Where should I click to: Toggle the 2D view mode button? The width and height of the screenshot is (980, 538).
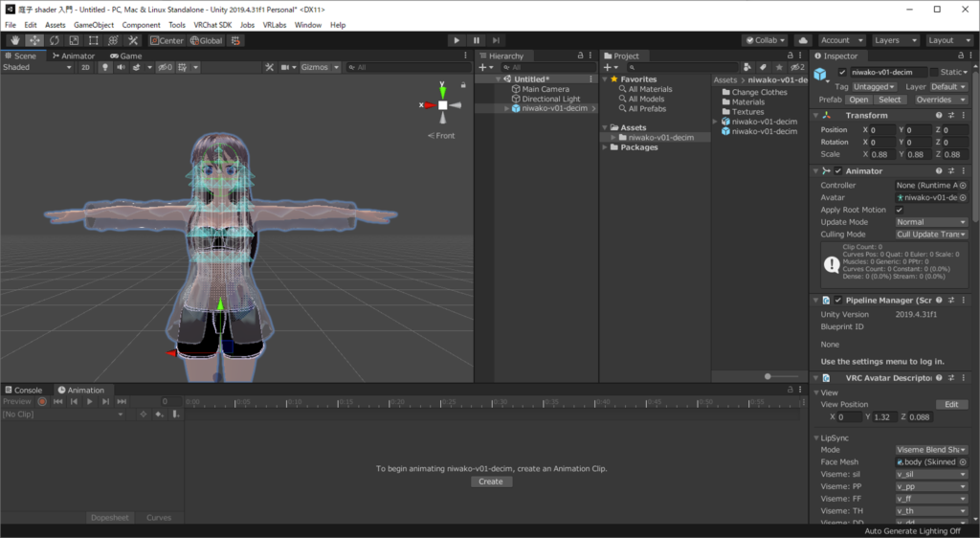85,68
